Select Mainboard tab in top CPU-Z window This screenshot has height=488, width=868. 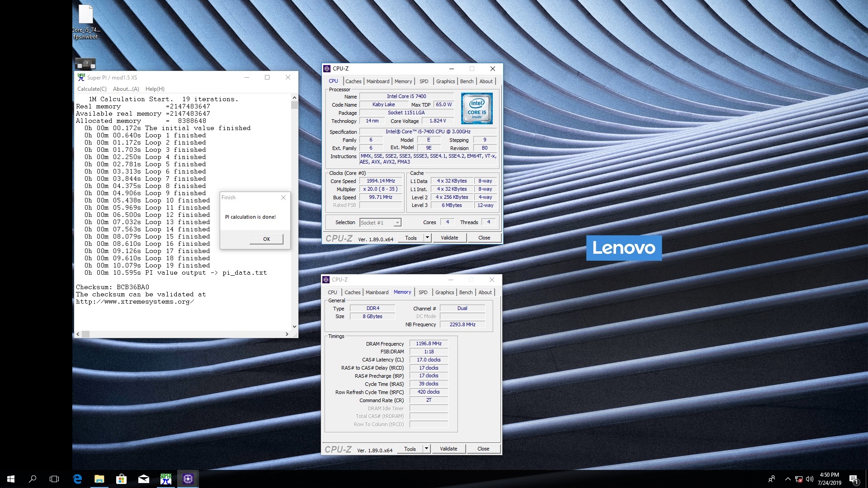[x=378, y=81]
